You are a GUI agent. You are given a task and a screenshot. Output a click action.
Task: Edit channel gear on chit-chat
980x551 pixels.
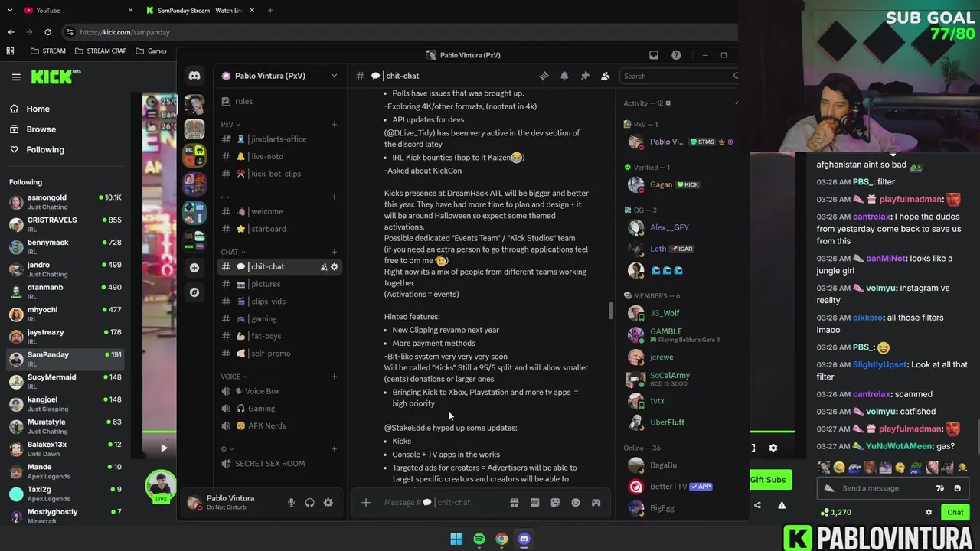point(334,267)
